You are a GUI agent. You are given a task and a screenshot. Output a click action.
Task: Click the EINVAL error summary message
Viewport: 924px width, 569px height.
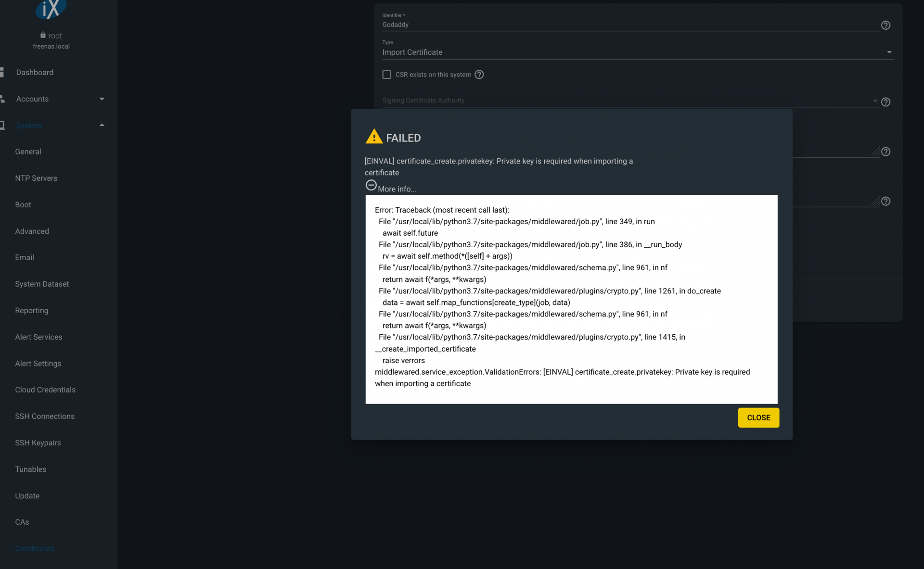click(x=499, y=167)
